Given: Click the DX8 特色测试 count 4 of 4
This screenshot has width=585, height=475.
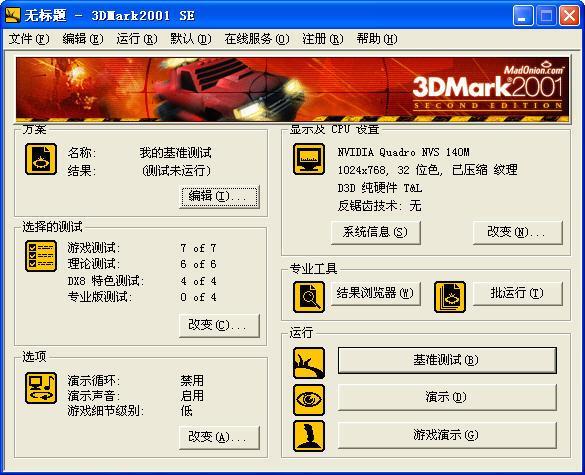Looking at the screenshot, I should [198, 281].
